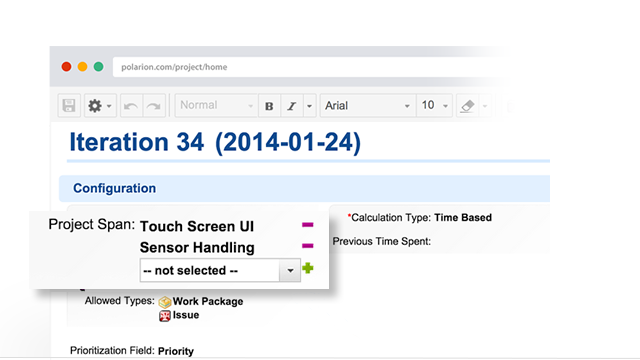Click the Iteration 34 title heading
Viewport: 640px width, 360px height.
(215, 142)
